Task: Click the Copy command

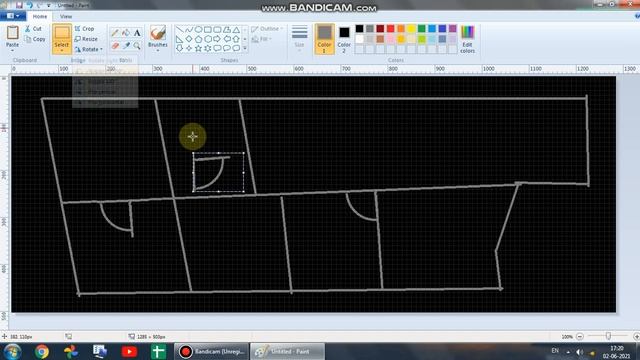Action: pos(35,39)
